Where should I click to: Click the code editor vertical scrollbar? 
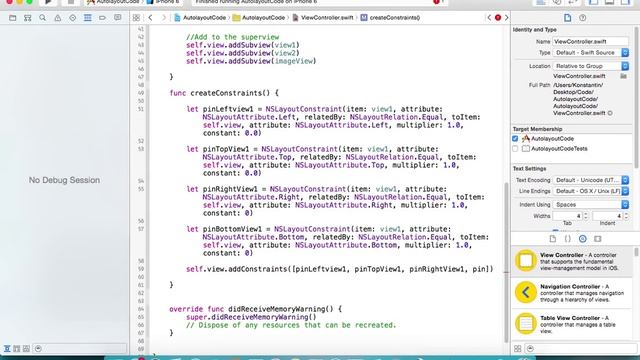(x=507, y=261)
